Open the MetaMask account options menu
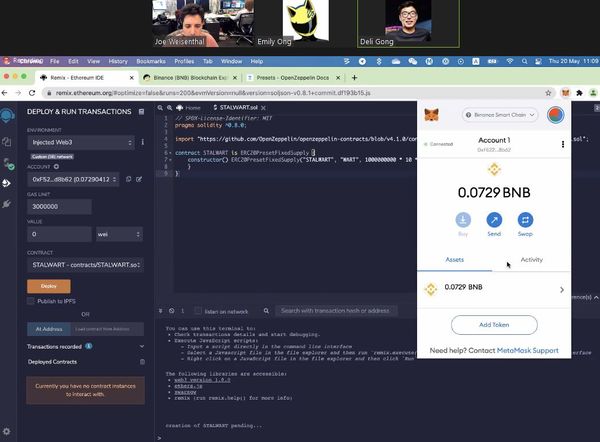Viewport: 600px width, 442px height. [x=563, y=144]
